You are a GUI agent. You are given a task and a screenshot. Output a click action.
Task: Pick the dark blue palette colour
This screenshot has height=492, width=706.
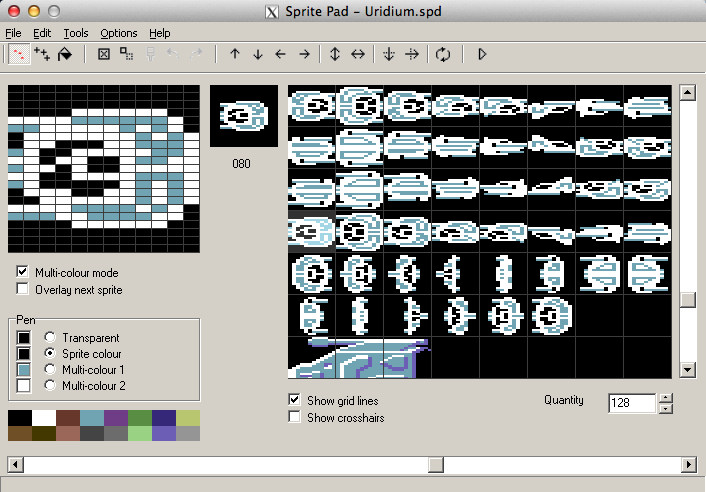[x=164, y=418]
